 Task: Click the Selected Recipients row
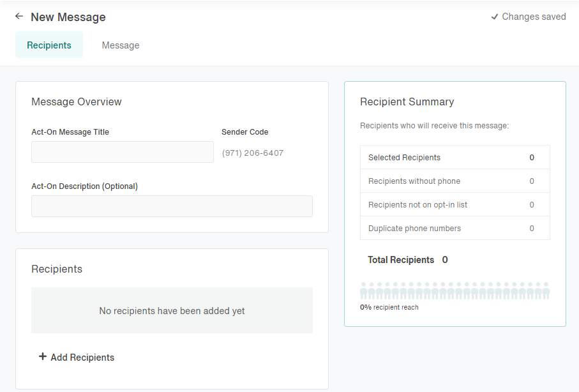click(455, 158)
